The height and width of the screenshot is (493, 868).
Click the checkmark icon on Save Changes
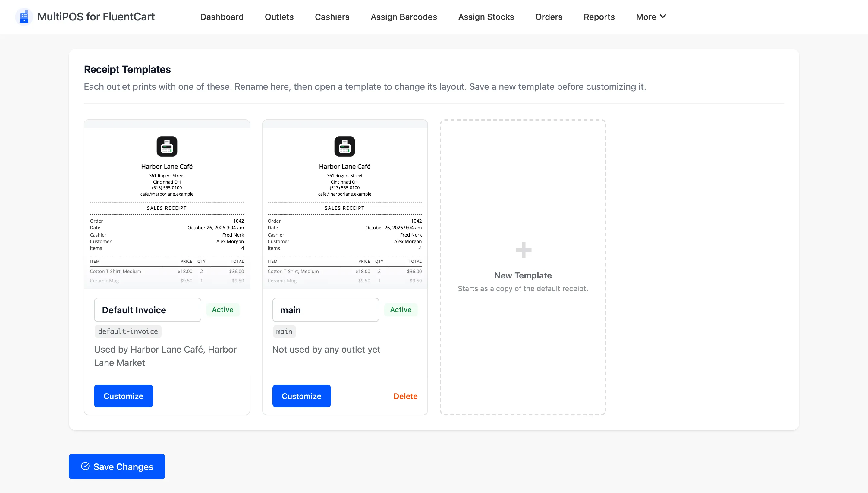tap(85, 466)
